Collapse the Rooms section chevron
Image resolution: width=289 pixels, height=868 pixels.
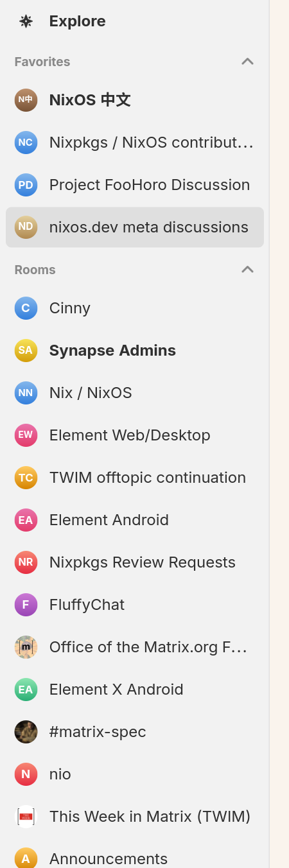tap(247, 270)
